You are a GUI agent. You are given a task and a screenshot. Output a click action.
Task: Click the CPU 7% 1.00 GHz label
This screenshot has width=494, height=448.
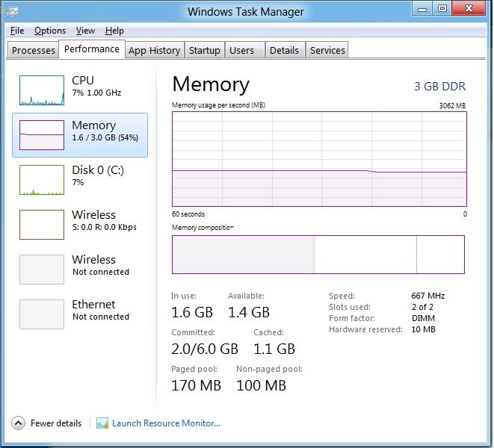(96, 86)
